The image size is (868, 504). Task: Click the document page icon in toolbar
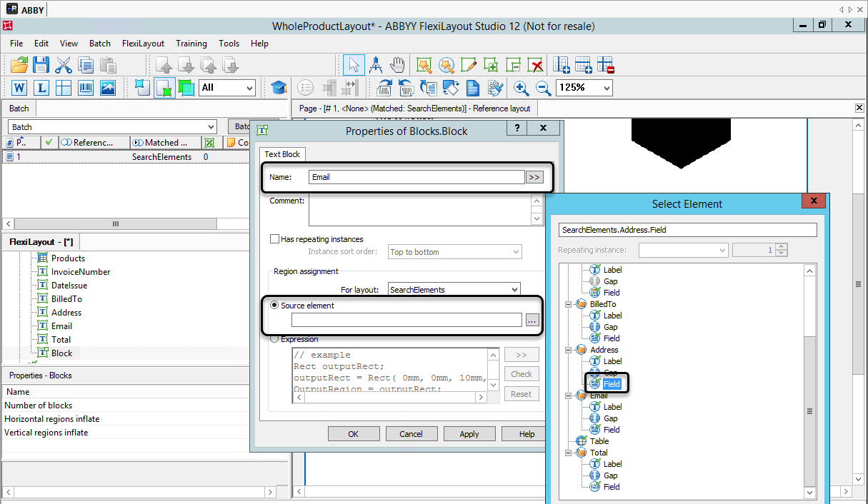[473, 88]
